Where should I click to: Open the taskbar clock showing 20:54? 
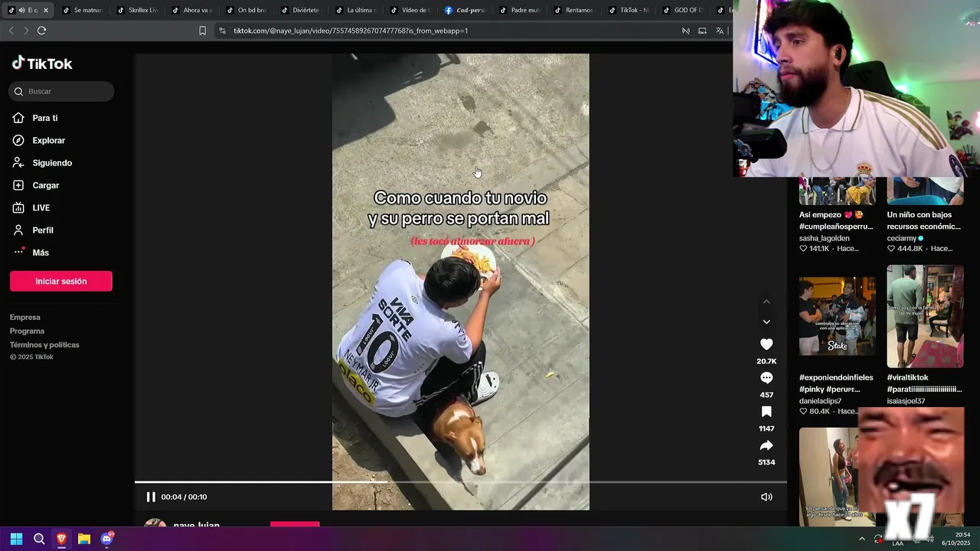pyautogui.click(x=956, y=539)
